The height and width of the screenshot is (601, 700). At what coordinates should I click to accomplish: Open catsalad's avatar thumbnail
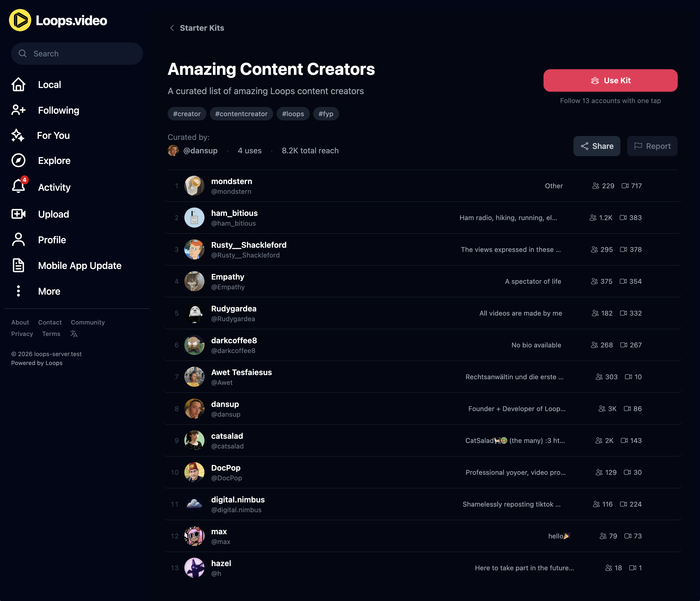[x=194, y=440]
